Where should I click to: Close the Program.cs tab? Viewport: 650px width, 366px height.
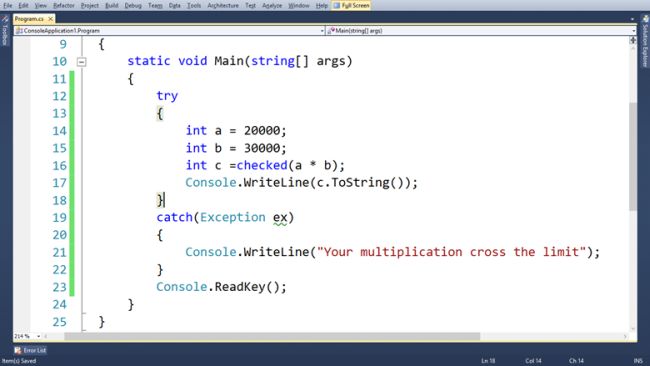[x=50, y=19]
